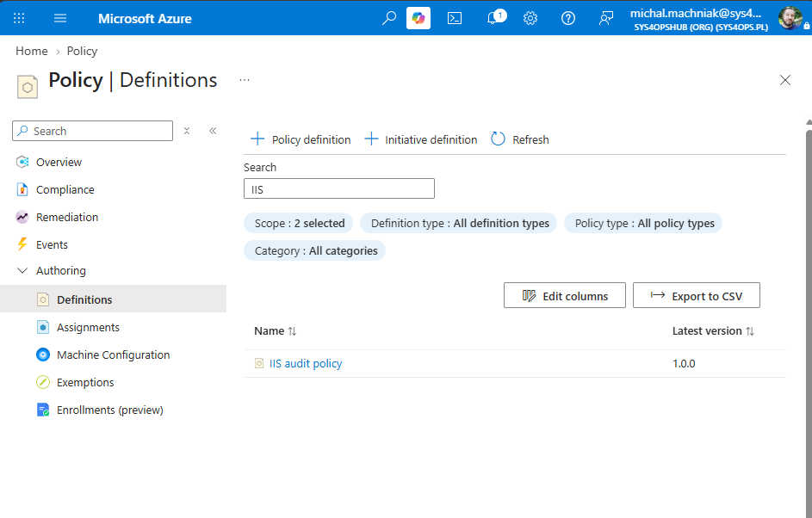Click the definitions Search field containing IIS
Screen dimensions: 812x518
339,189
